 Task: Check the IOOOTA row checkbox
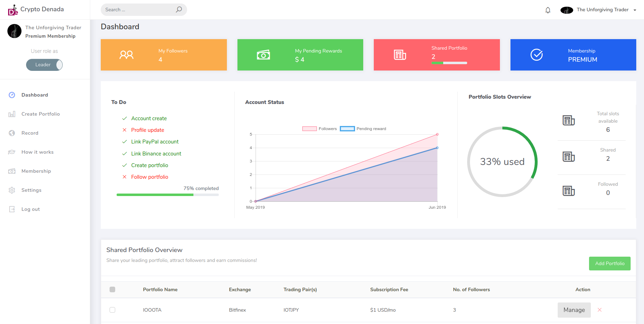click(112, 310)
